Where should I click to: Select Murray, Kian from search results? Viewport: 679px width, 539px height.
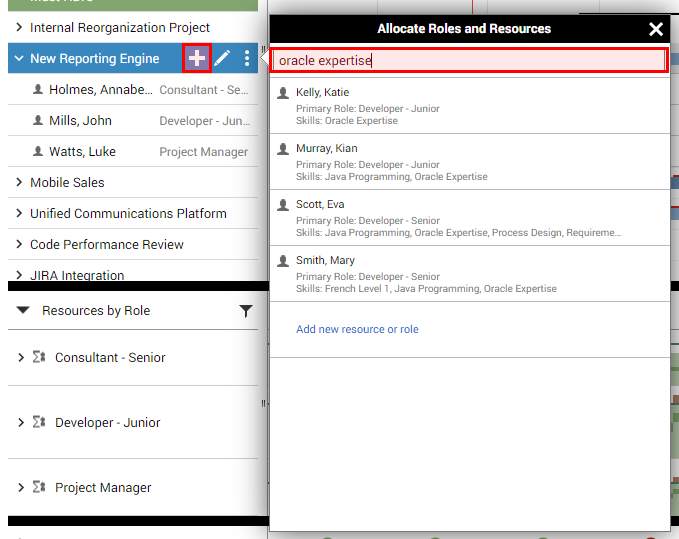click(x=469, y=162)
